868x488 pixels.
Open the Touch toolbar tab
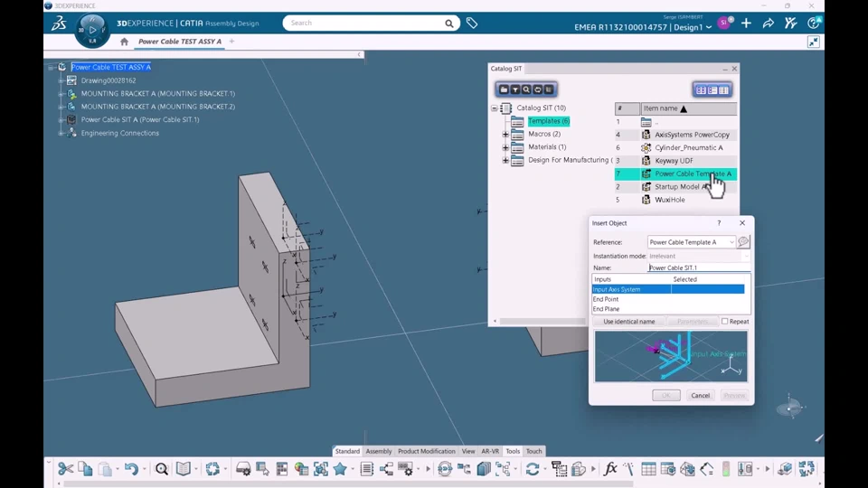click(x=534, y=451)
